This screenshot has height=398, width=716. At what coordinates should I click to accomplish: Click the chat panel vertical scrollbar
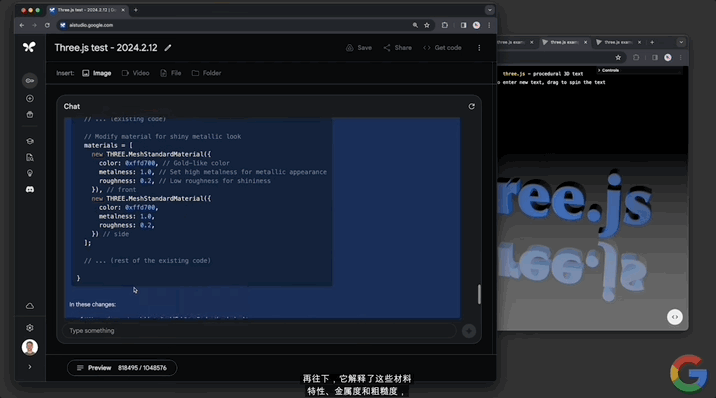(479, 294)
